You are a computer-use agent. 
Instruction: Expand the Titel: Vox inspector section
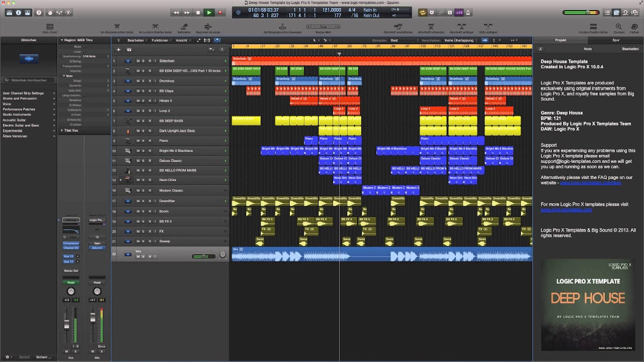point(62,130)
